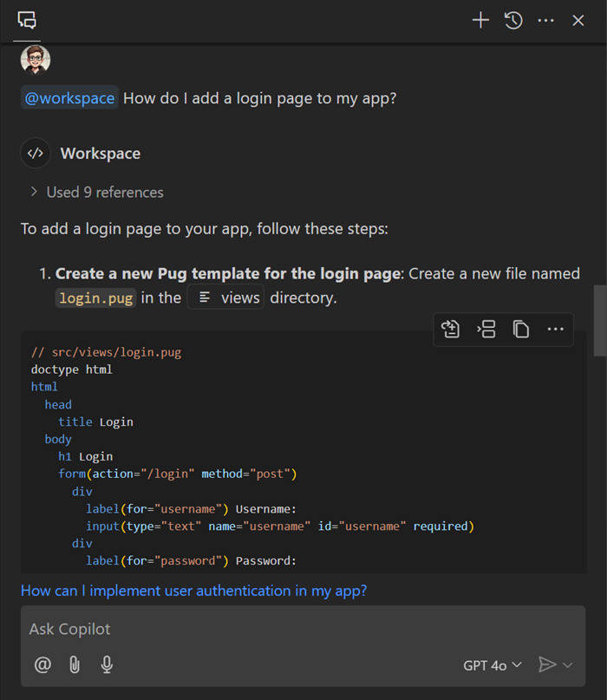Click the Workspace agent avatar icon
The width and height of the screenshot is (607, 700).
pos(35,153)
